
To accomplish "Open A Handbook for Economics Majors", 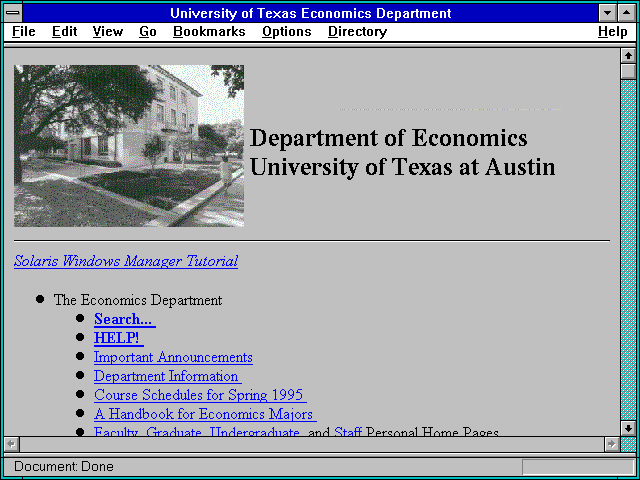I will (204, 414).
